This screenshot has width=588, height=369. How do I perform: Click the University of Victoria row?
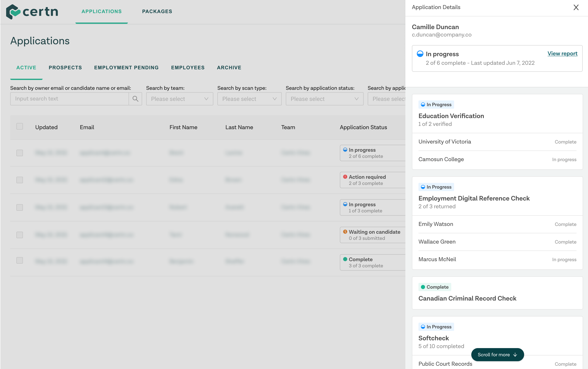tap(497, 142)
